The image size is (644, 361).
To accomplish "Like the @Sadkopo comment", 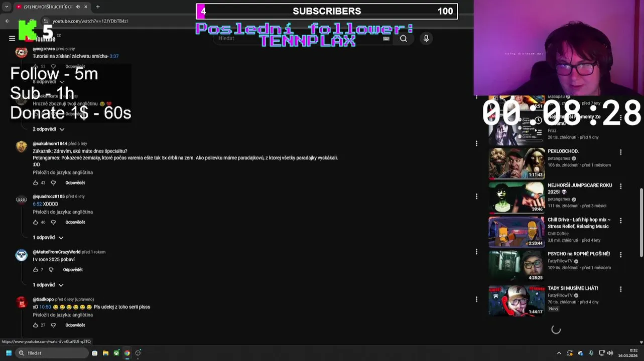I will [x=35, y=325].
